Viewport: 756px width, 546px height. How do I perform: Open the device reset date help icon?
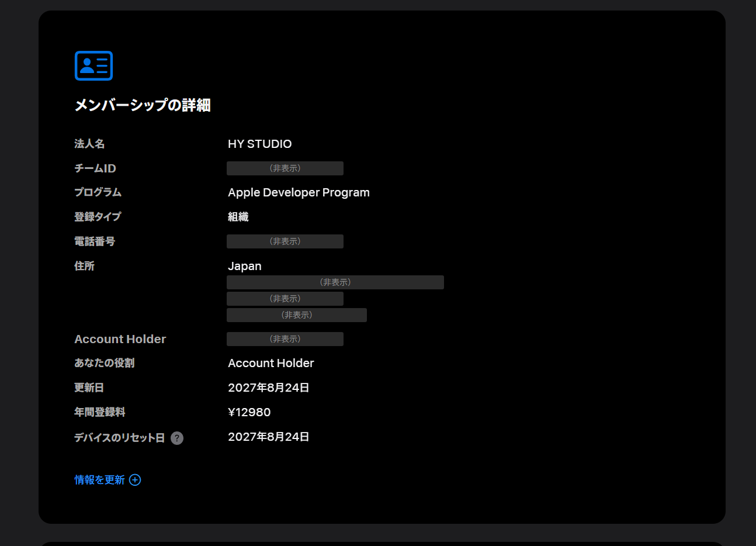[x=177, y=438]
